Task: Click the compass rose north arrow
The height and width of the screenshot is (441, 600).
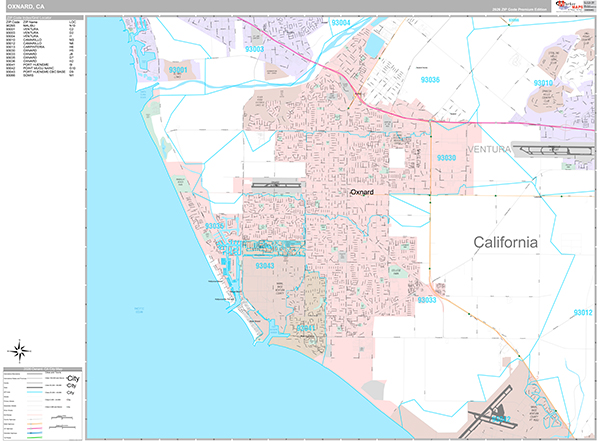Action: [x=19, y=350]
